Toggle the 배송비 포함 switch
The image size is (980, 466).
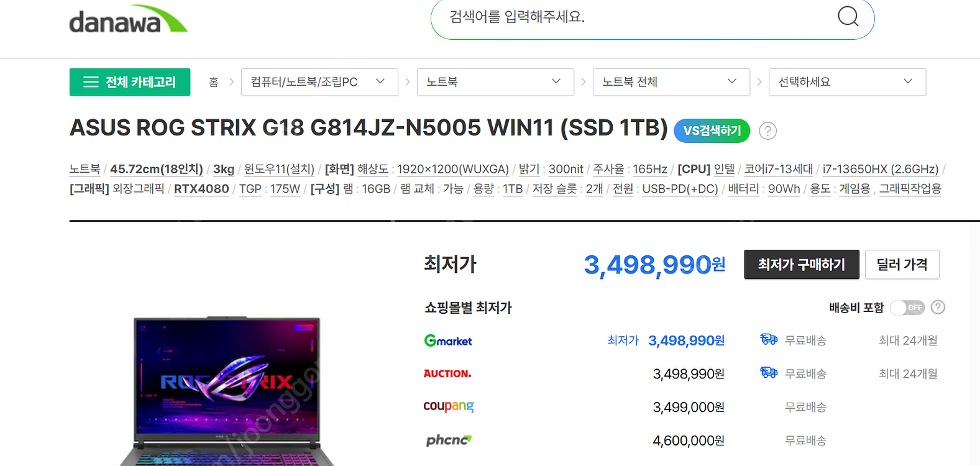(x=907, y=308)
